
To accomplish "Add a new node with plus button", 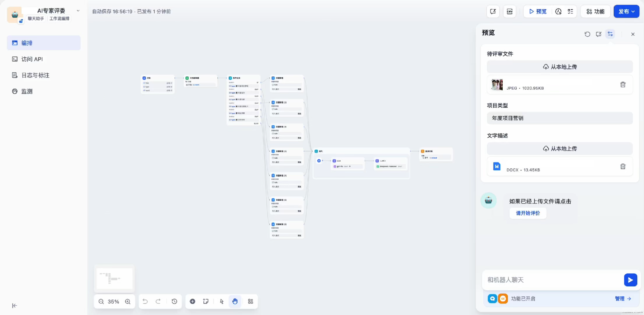I will coord(193,302).
